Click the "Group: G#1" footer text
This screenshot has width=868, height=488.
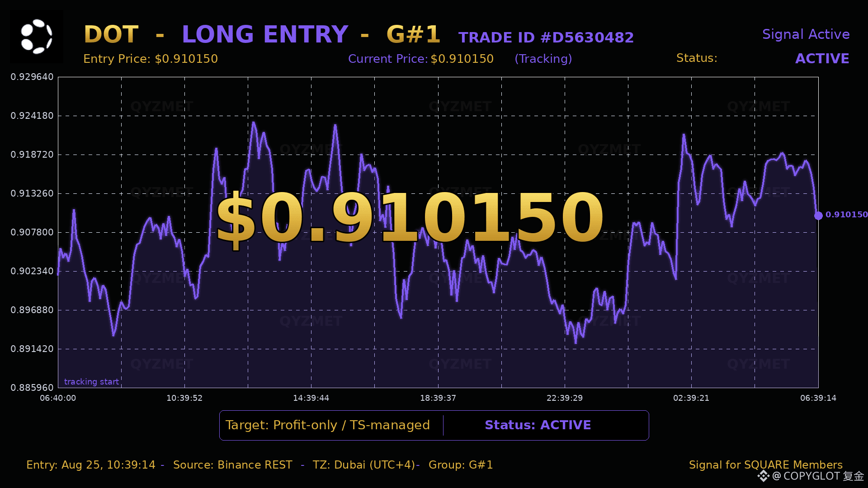pos(461,465)
